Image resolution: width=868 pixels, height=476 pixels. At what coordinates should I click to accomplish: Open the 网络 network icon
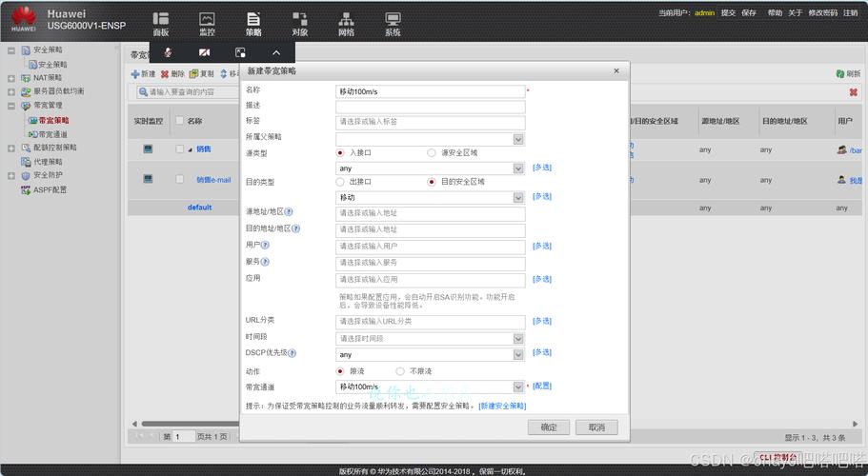point(347,24)
